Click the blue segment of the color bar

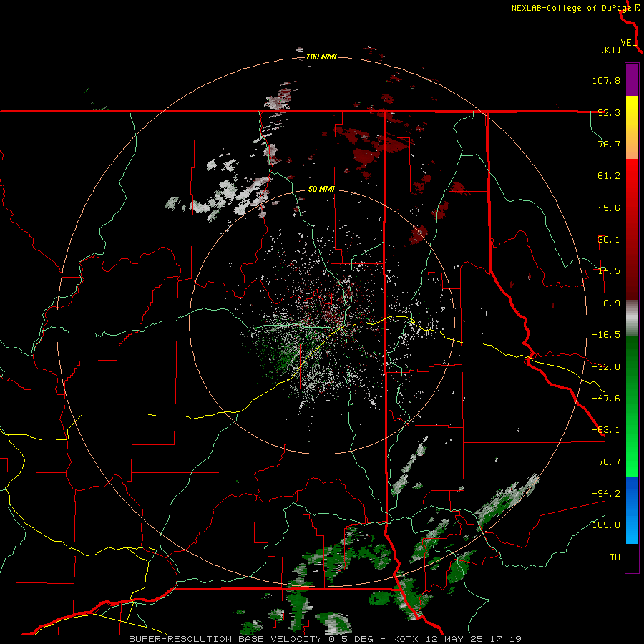tap(632, 510)
